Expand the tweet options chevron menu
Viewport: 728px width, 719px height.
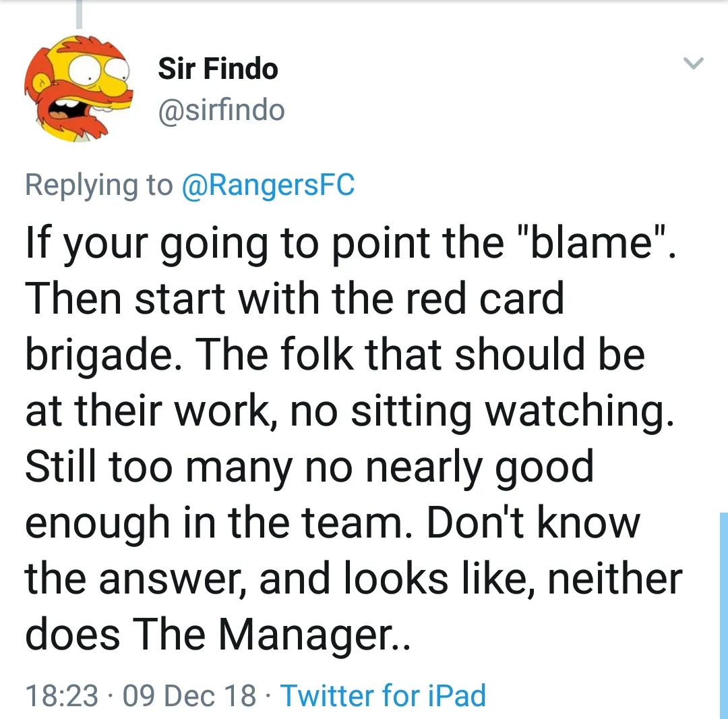[x=694, y=64]
